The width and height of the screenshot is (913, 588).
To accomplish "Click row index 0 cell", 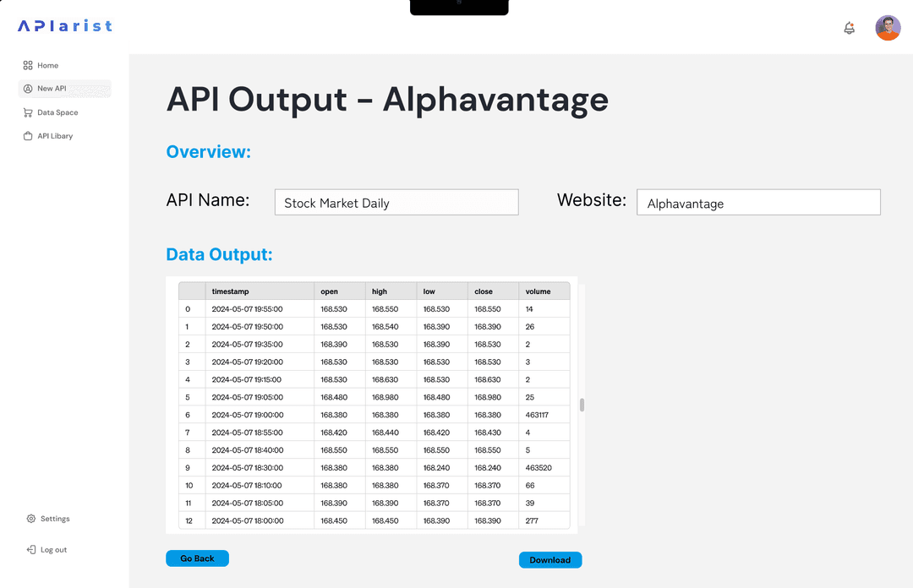I will [x=192, y=309].
